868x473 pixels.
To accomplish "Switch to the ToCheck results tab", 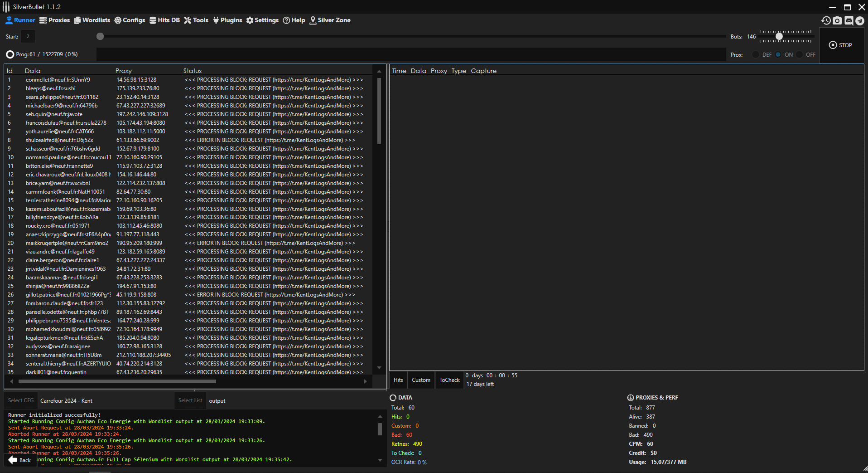I will point(449,380).
